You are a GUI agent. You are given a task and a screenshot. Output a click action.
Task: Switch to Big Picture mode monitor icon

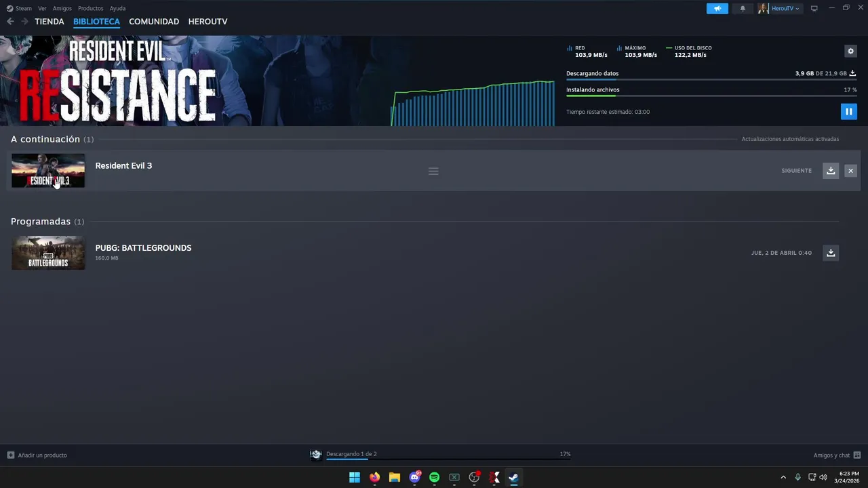click(814, 9)
